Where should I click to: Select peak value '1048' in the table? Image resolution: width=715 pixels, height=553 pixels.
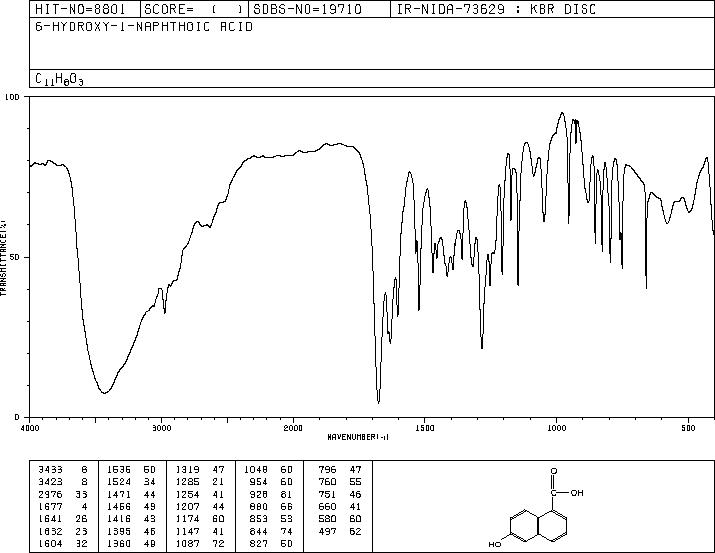(256, 470)
